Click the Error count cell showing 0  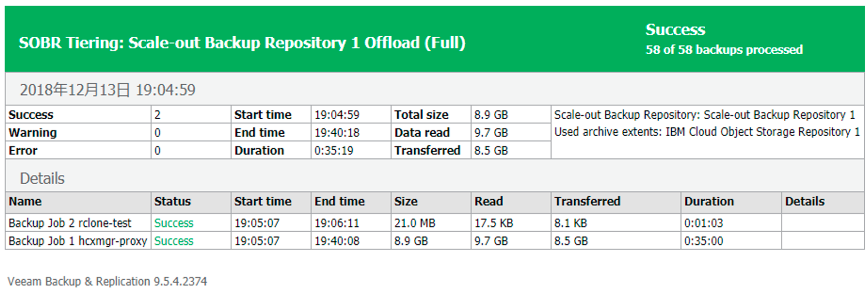158,151
